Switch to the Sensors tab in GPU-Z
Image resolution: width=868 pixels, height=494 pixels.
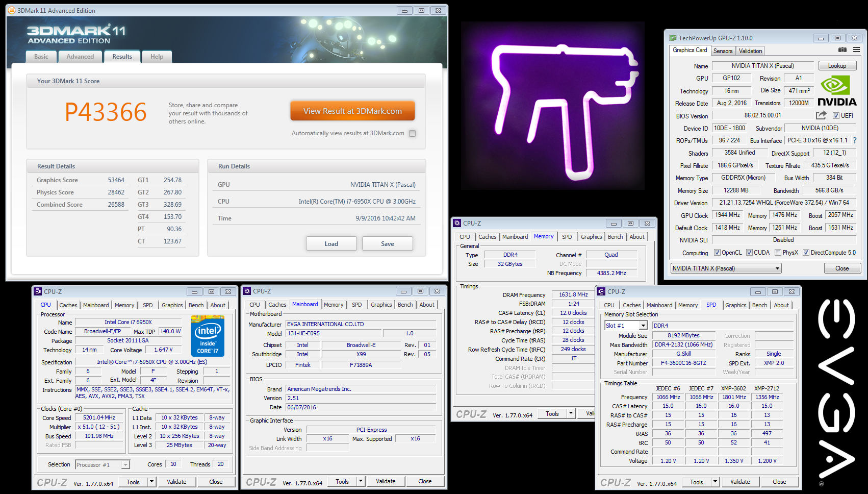[x=723, y=51]
